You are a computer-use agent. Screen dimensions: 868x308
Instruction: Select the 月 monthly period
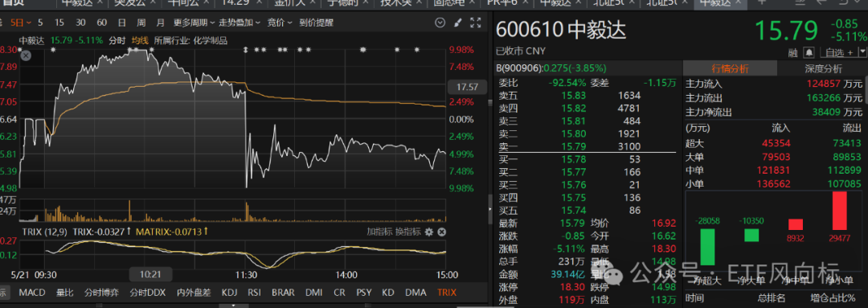click(x=161, y=23)
